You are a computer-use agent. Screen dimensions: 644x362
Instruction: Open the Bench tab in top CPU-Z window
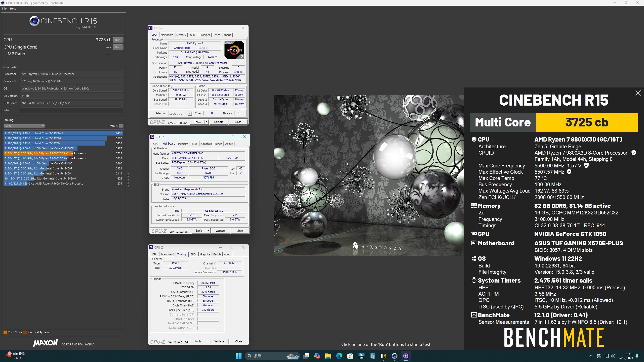[x=216, y=35]
